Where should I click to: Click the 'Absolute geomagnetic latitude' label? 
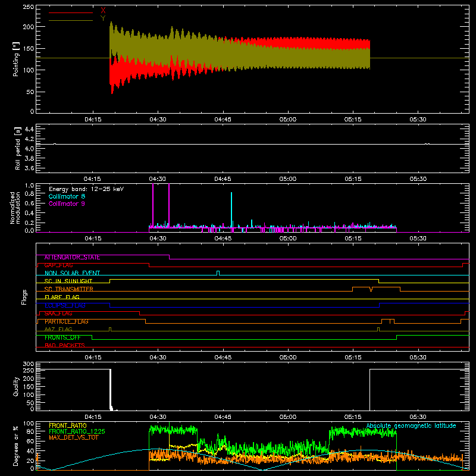[x=411, y=425]
